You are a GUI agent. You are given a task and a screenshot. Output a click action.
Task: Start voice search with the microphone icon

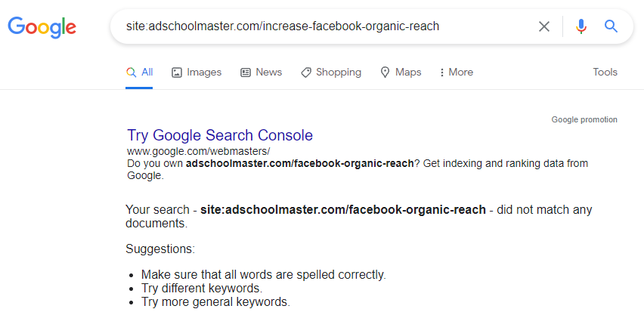click(x=581, y=26)
